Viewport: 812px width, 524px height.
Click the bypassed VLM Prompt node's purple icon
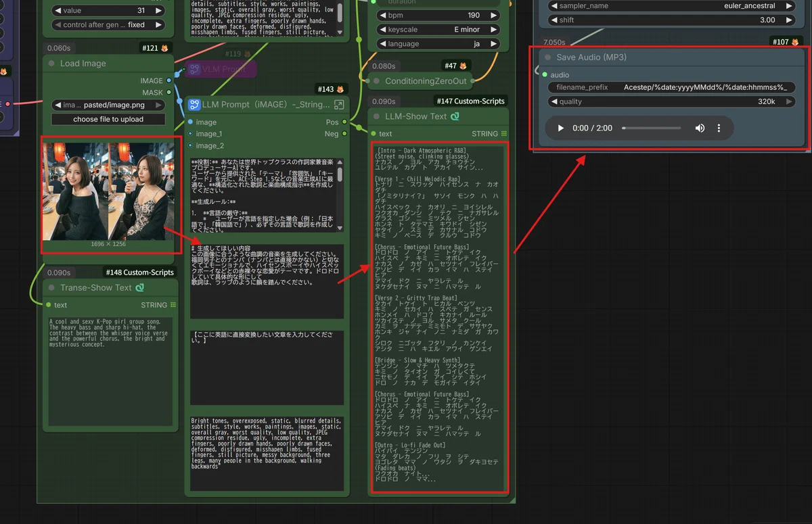coord(194,69)
